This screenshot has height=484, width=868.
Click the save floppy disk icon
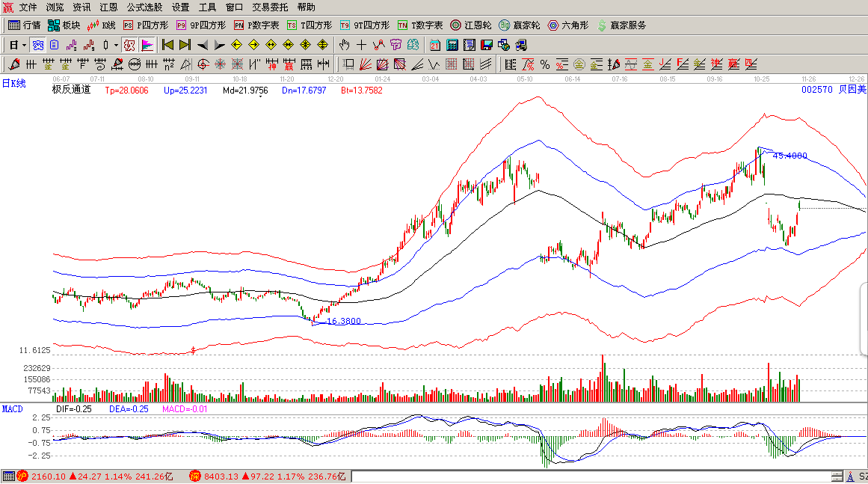487,45
